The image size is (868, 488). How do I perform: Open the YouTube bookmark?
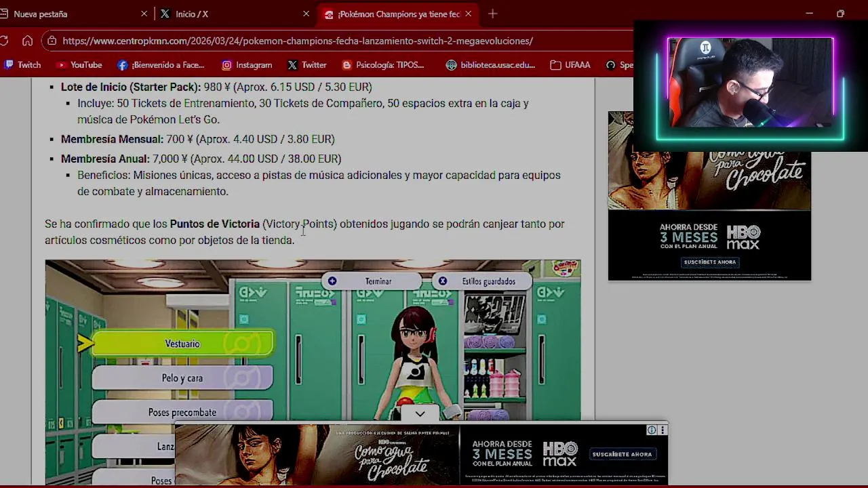79,65
